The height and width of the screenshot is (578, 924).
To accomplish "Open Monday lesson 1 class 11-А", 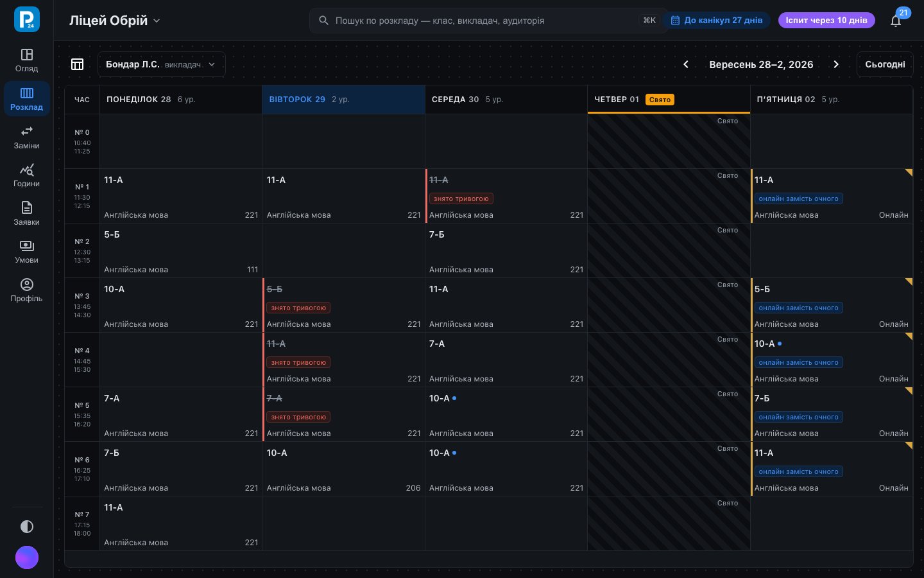I will 181,196.
